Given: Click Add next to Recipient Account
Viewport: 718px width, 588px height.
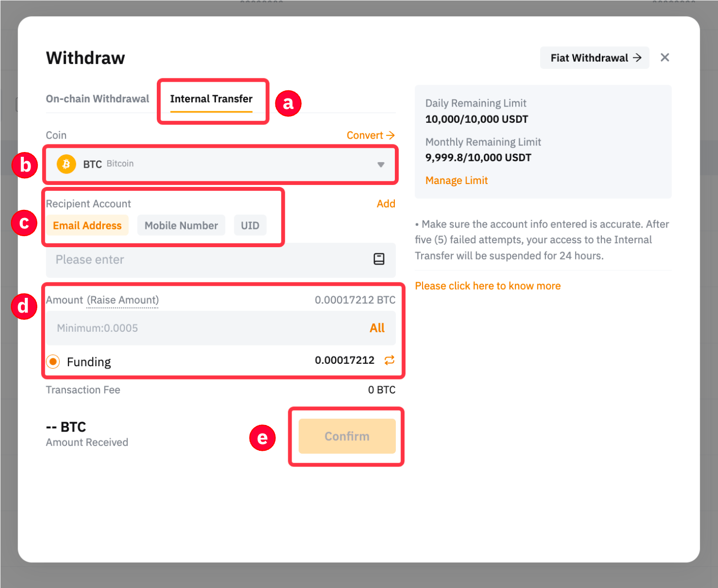Looking at the screenshot, I should click(386, 204).
